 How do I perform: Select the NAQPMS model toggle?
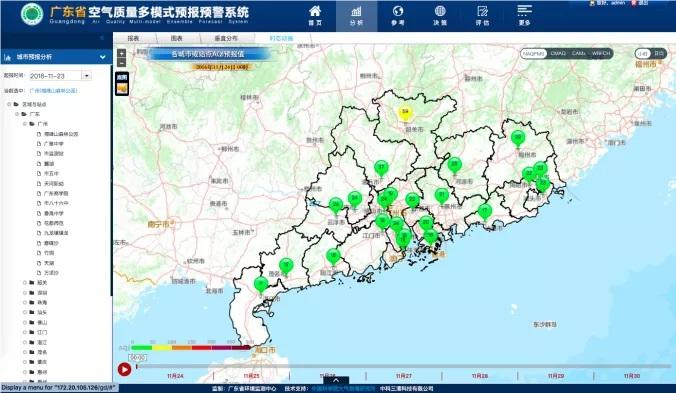534,53
